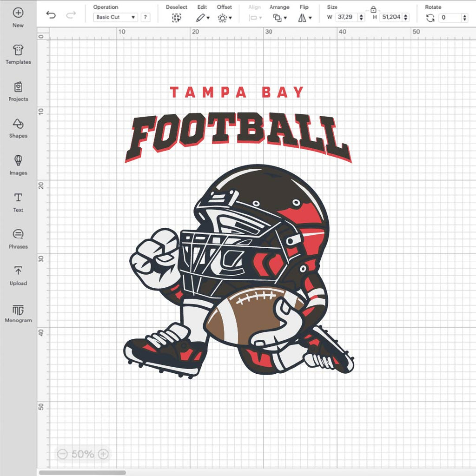This screenshot has height=476, width=476.
Task: Click the operation help question mark button
Action: (145, 17)
